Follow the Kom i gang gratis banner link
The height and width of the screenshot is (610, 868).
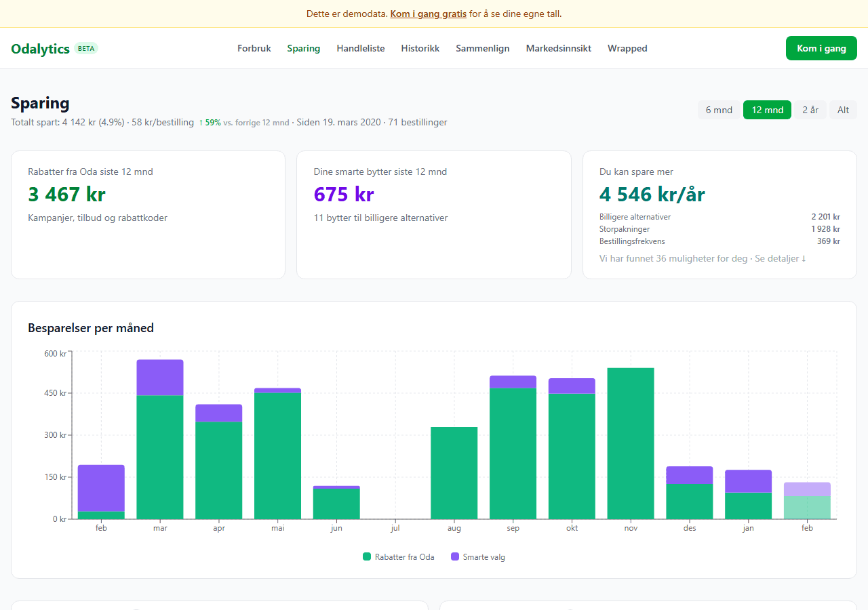coord(428,14)
